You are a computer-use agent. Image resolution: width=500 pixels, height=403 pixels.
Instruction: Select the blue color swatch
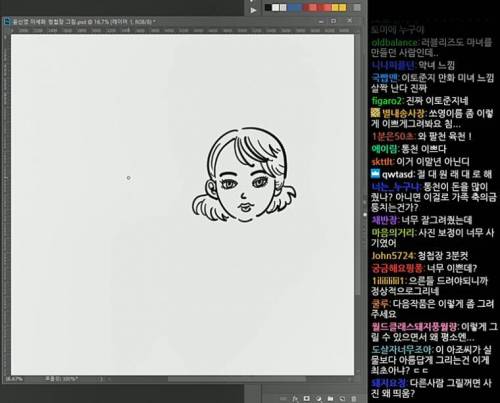point(294,7)
